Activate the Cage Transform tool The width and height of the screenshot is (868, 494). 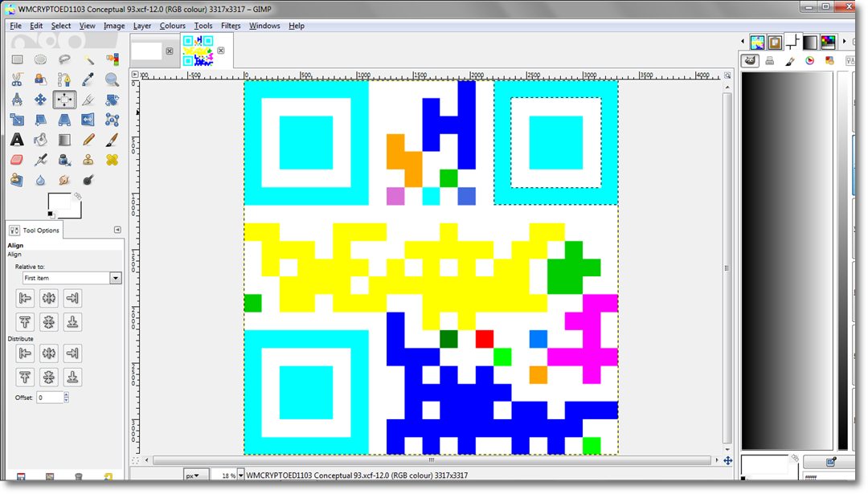pos(112,120)
